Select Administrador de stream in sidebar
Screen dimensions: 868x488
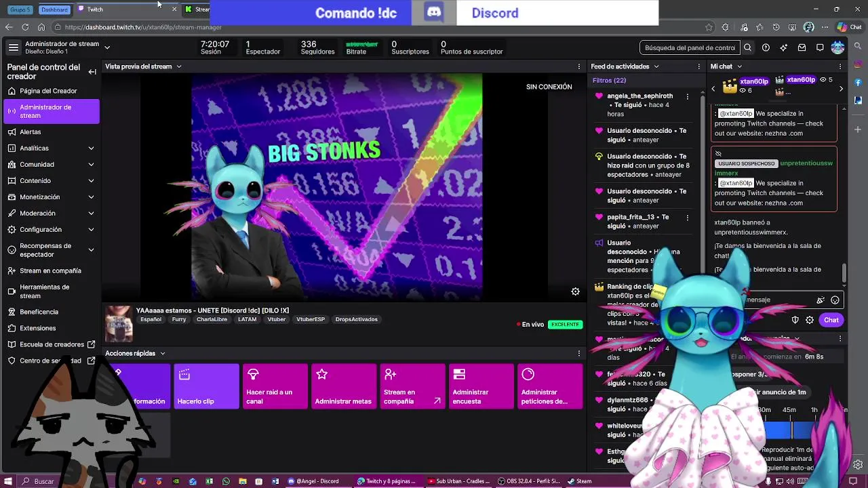pos(52,111)
